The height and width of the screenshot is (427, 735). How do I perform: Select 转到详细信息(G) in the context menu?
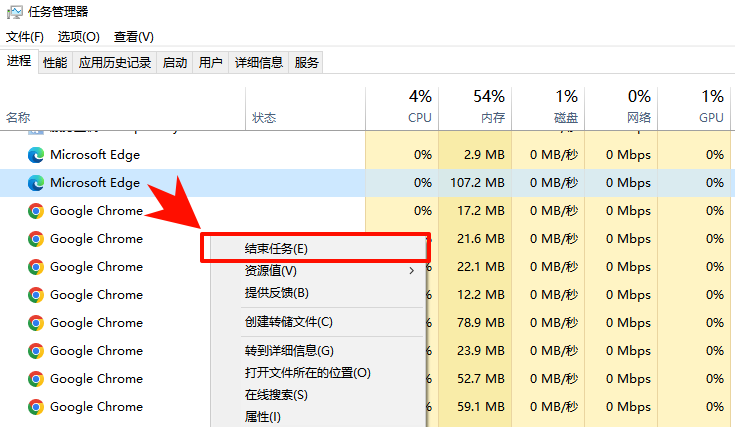click(318, 351)
